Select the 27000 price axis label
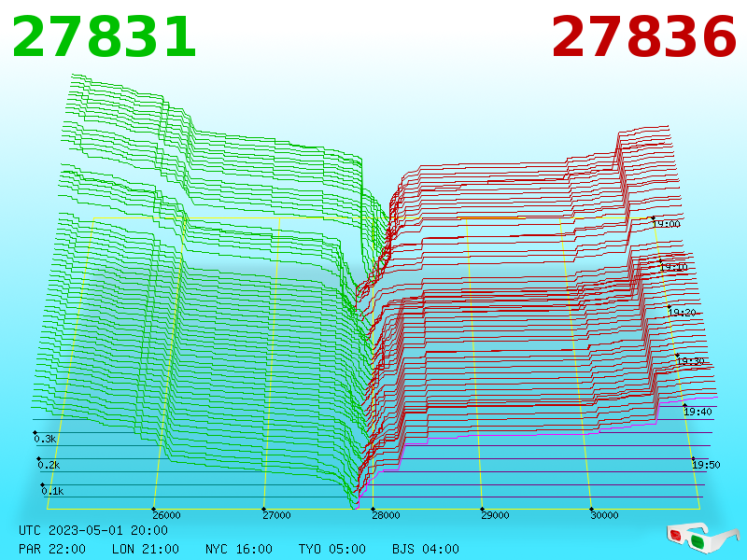The image size is (747, 560). (x=276, y=515)
